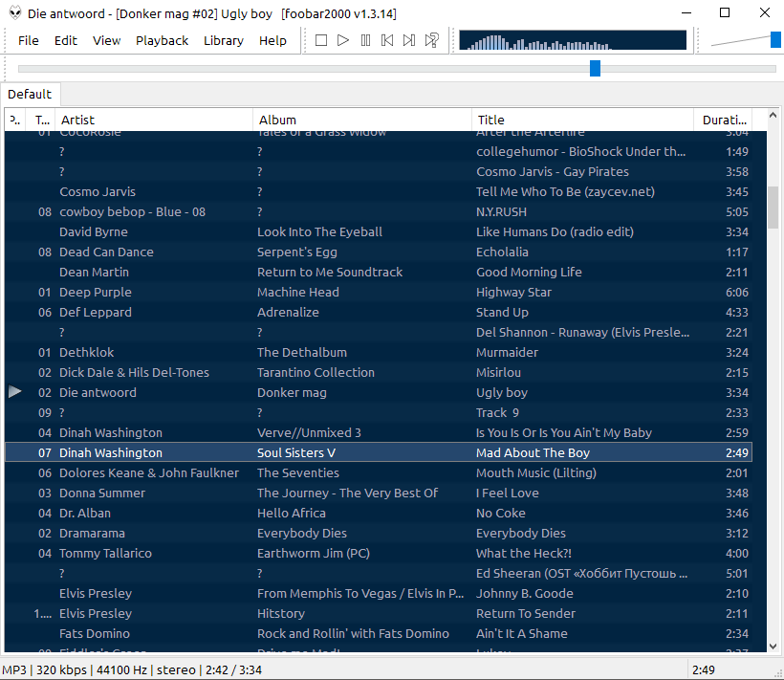Select the Cosmo Jarvis artist row

click(x=379, y=192)
